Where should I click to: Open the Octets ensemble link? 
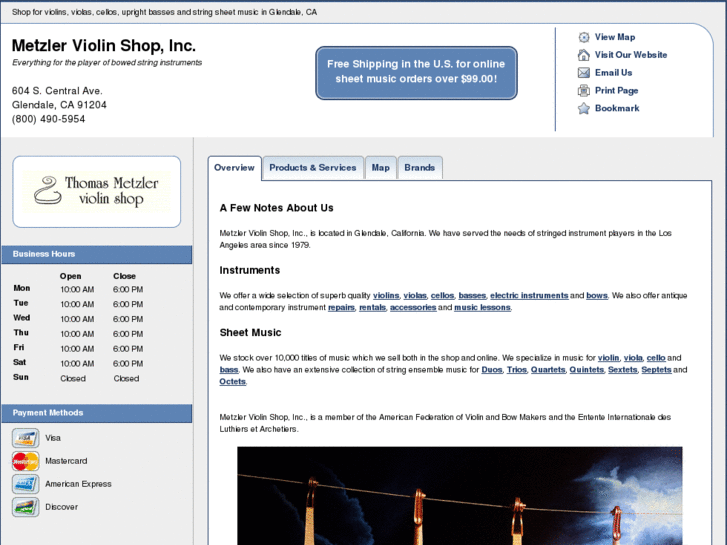(x=232, y=382)
